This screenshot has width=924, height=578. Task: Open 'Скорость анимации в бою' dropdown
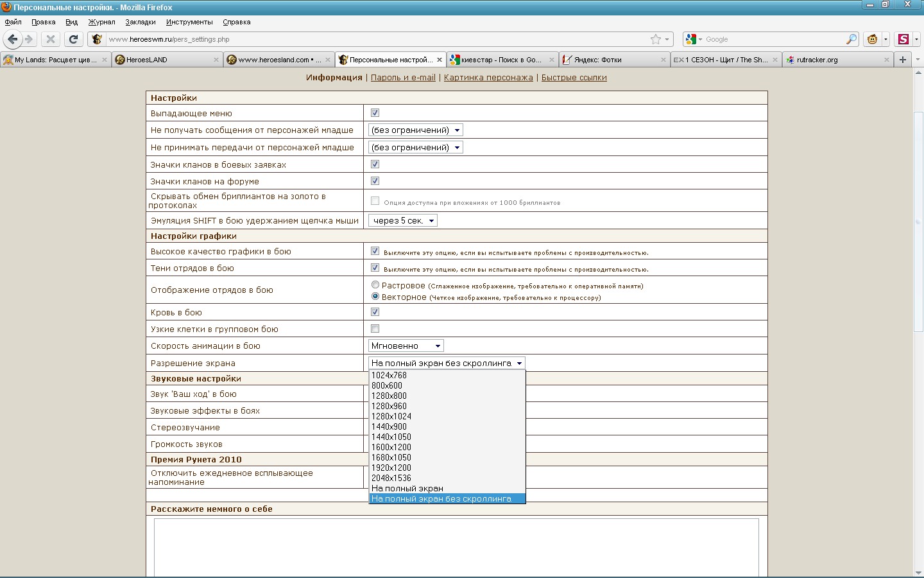(406, 346)
